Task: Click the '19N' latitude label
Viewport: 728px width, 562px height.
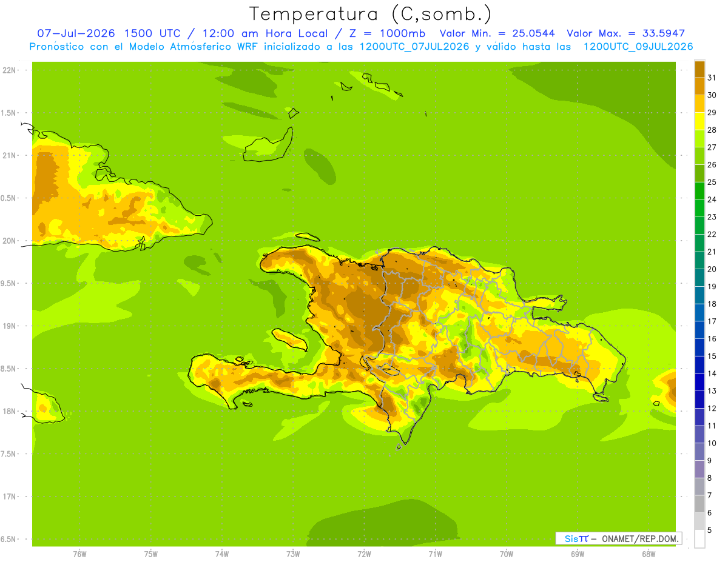Action: [10, 326]
